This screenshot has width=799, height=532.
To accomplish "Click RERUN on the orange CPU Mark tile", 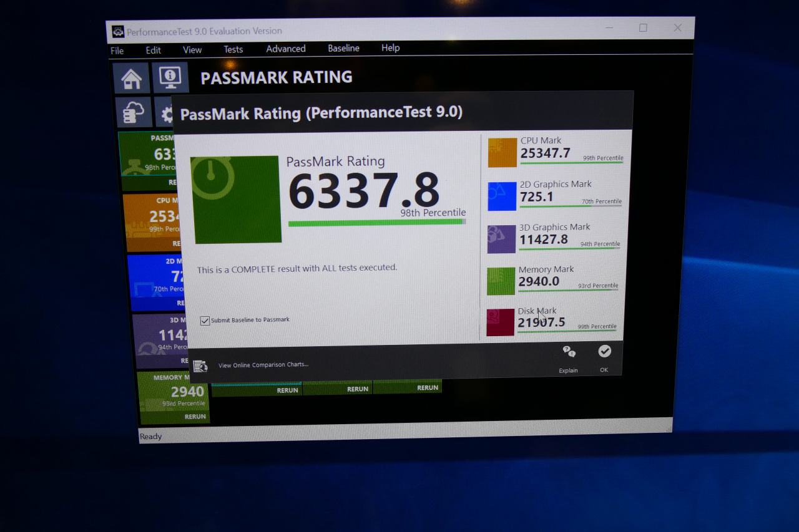I will click(x=177, y=244).
